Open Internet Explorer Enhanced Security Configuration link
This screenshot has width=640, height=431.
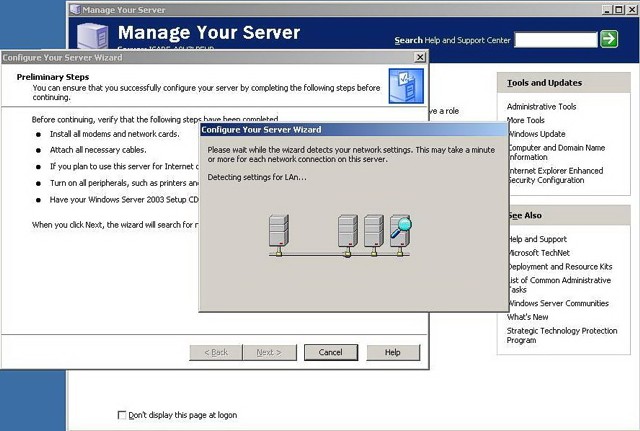coord(555,176)
